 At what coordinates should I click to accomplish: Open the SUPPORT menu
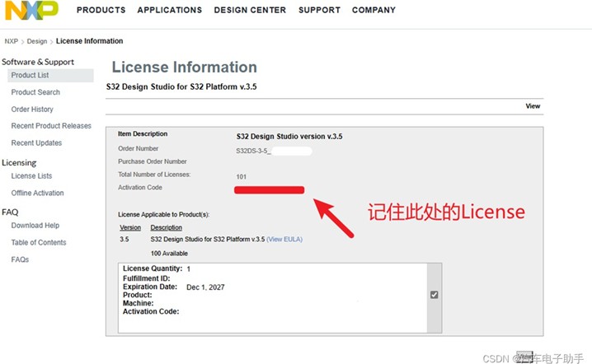(x=319, y=11)
